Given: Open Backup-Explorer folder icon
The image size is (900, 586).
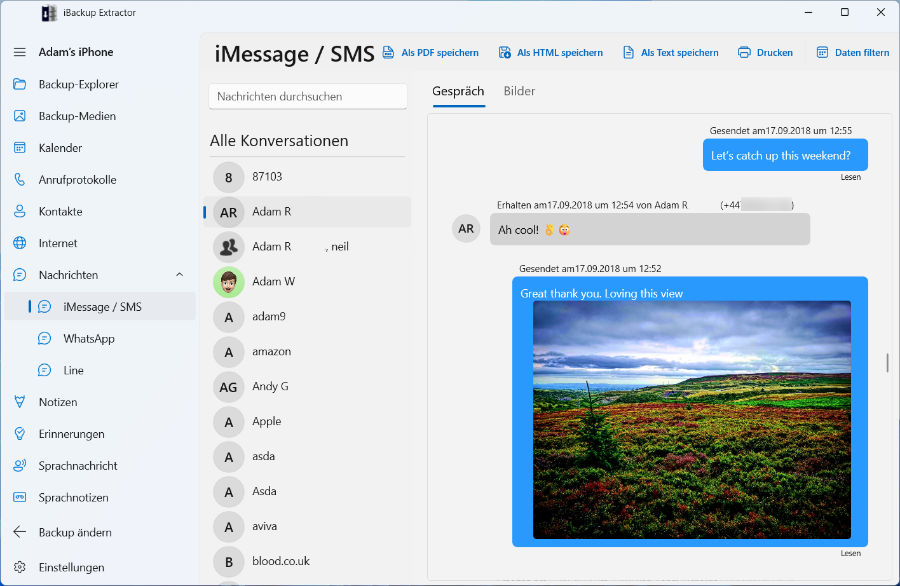Looking at the screenshot, I should (x=20, y=84).
